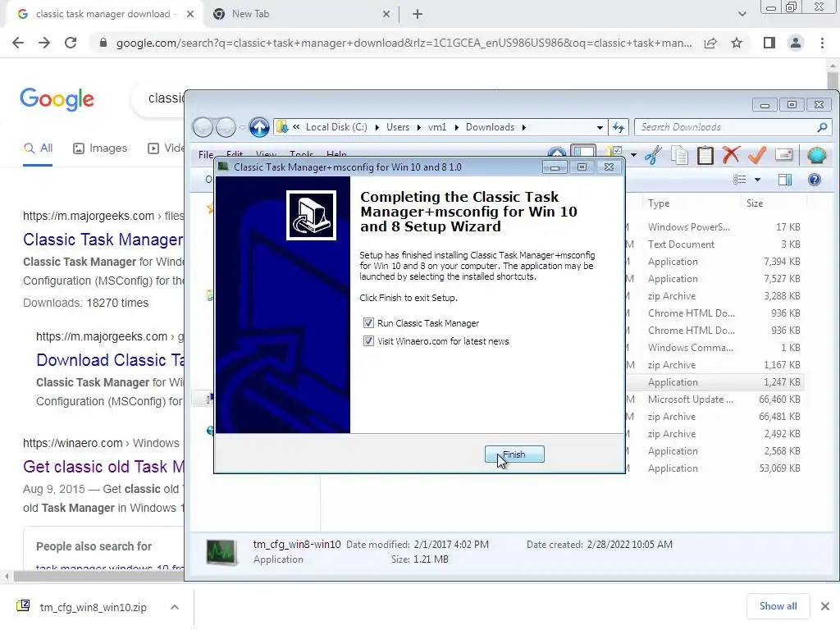Expand the arrow after Users in the path
The image size is (840, 630).
[418, 127]
